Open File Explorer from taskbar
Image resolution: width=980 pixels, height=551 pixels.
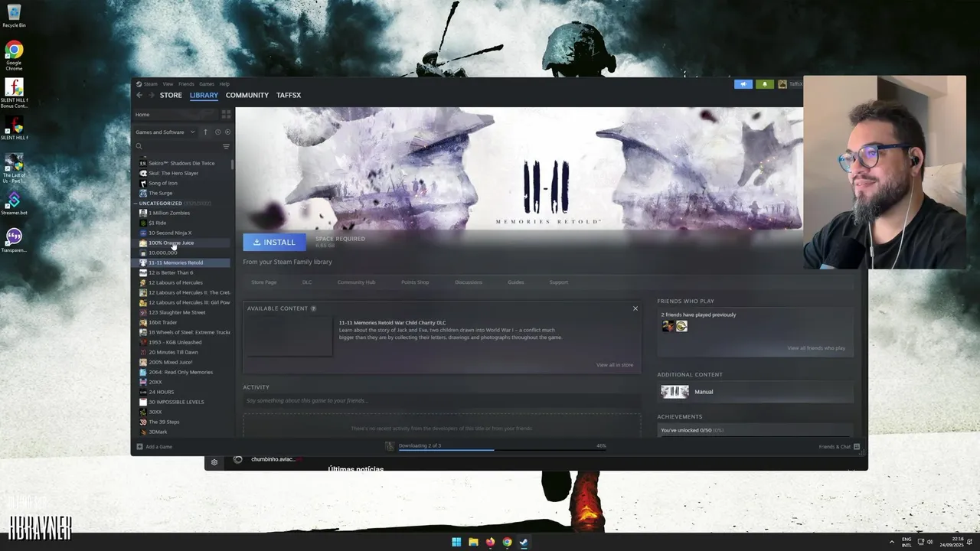(x=473, y=543)
